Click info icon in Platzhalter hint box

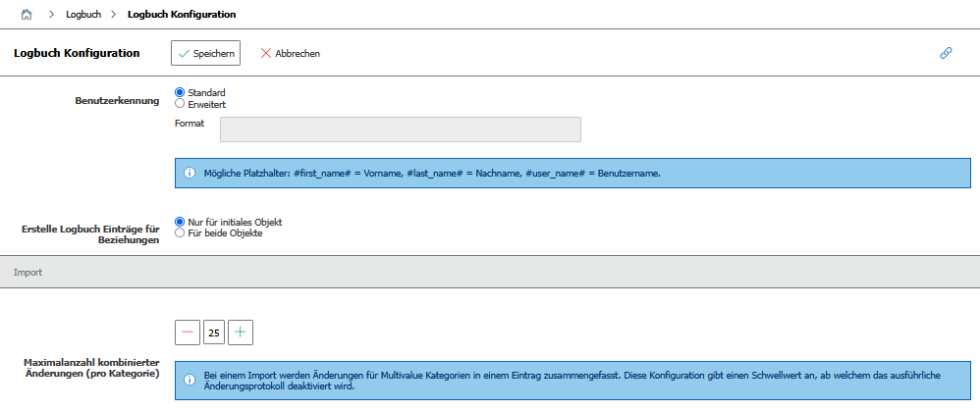coord(189,173)
